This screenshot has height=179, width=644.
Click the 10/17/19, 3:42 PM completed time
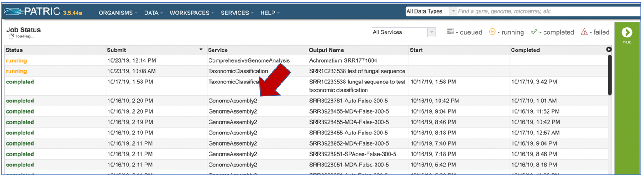[534, 82]
